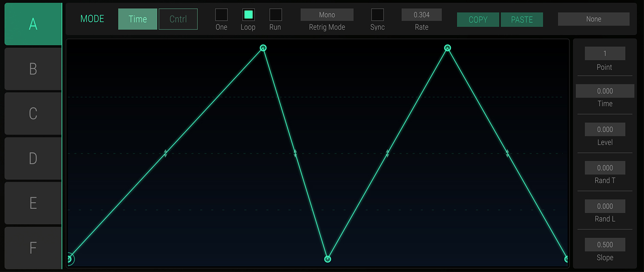Screen dimensions: 644x272
Task: Select the valley node between the two peaks
Action: [328, 259]
